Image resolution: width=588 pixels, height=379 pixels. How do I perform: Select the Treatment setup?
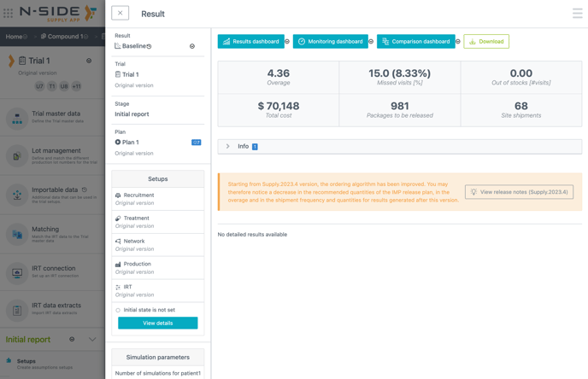(x=137, y=219)
